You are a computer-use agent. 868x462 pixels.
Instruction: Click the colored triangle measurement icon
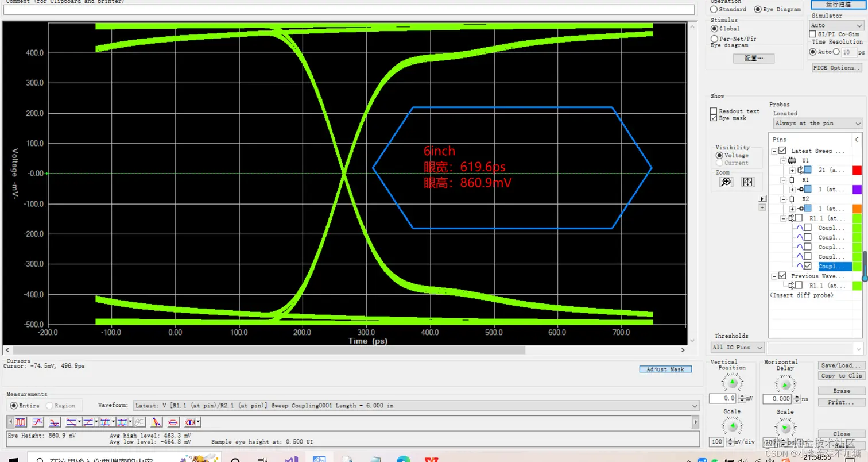point(156,422)
